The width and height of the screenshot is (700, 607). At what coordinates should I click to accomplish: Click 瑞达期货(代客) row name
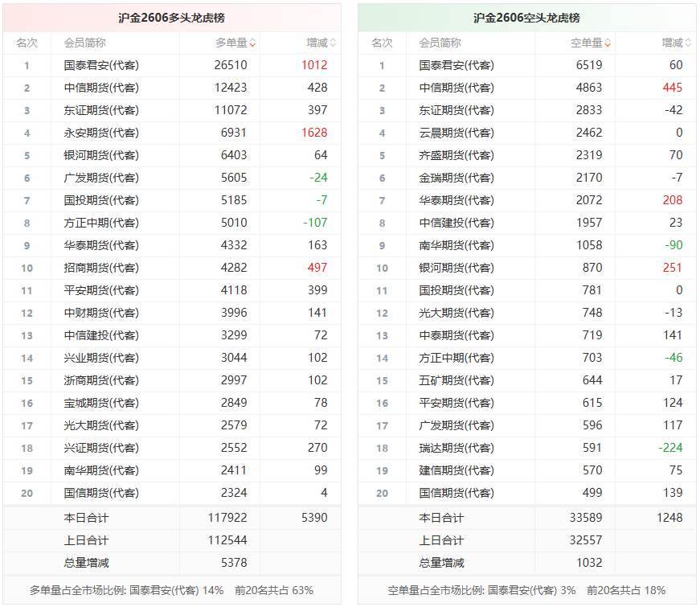click(x=456, y=448)
